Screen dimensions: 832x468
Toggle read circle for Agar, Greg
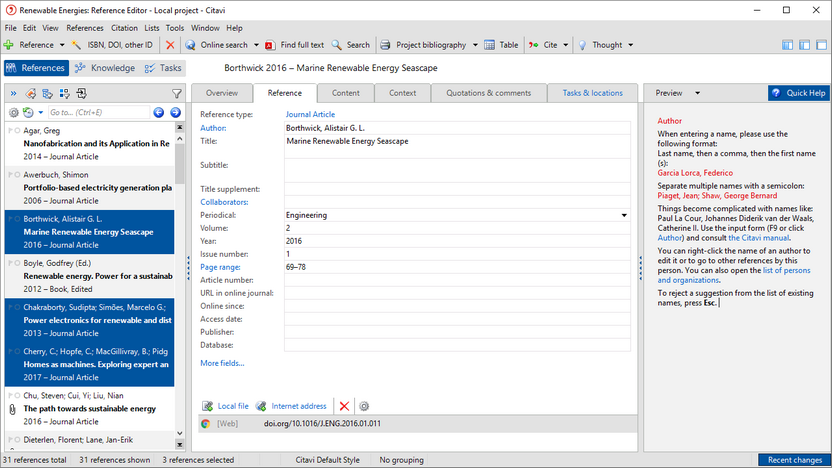18,131
